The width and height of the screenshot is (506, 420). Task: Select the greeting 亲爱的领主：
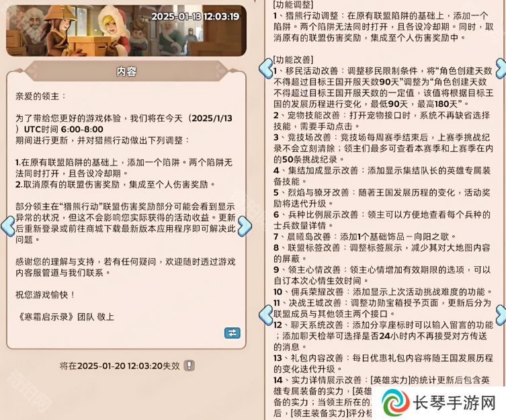click(x=40, y=96)
